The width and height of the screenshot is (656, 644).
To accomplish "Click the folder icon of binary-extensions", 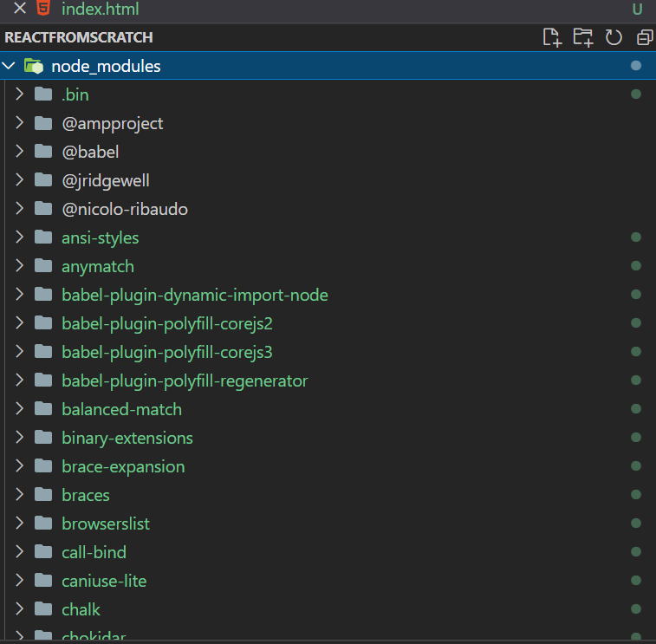I will 43,438.
